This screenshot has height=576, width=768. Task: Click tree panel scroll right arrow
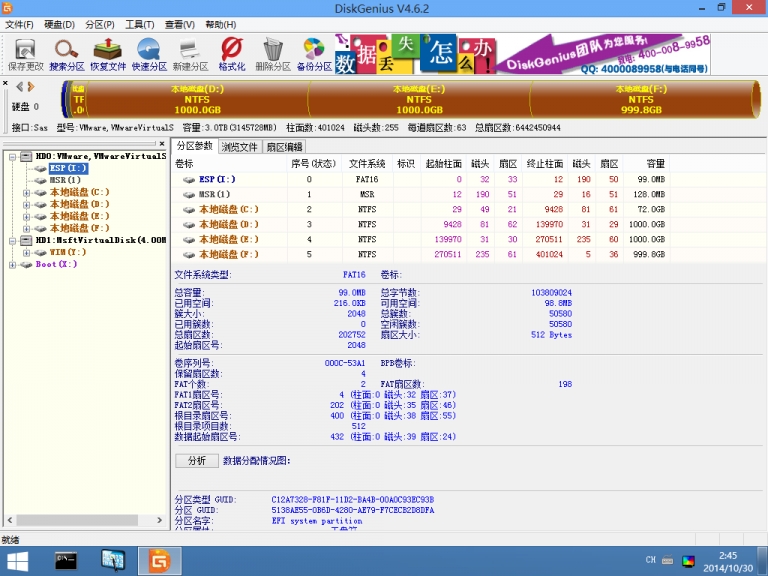tap(159, 520)
